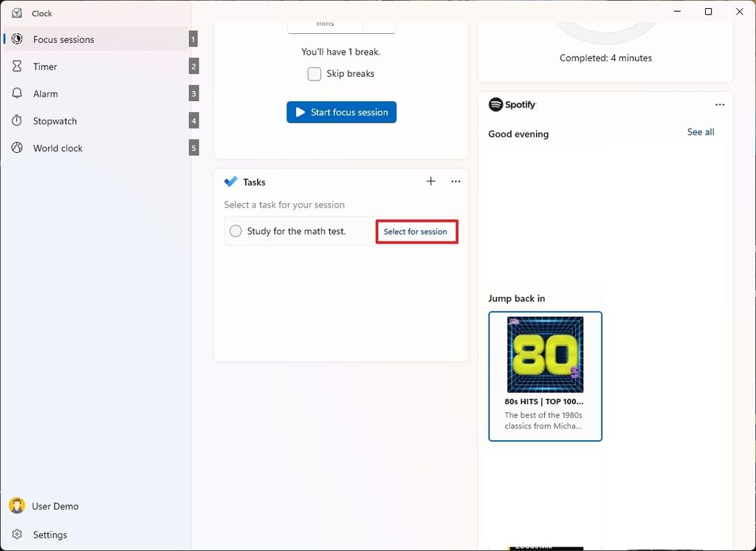756x551 pixels.
Task: Click Select for session on the study task
Action: point(416,231)
